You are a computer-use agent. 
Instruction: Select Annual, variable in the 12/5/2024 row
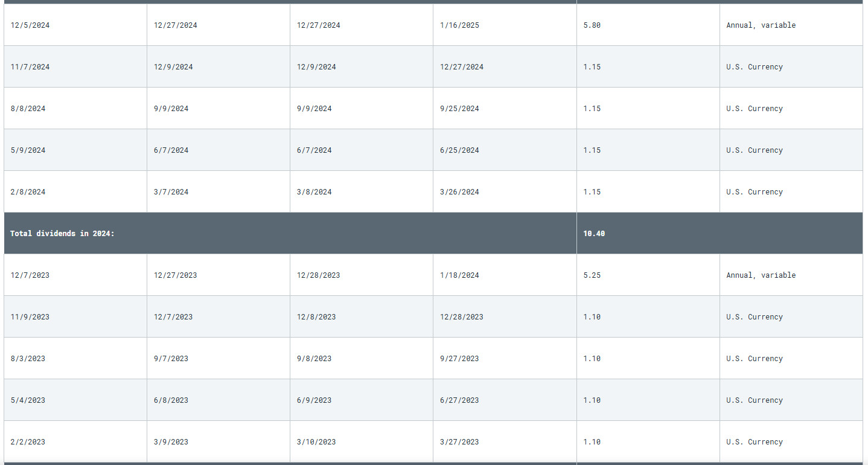point(761,25)
